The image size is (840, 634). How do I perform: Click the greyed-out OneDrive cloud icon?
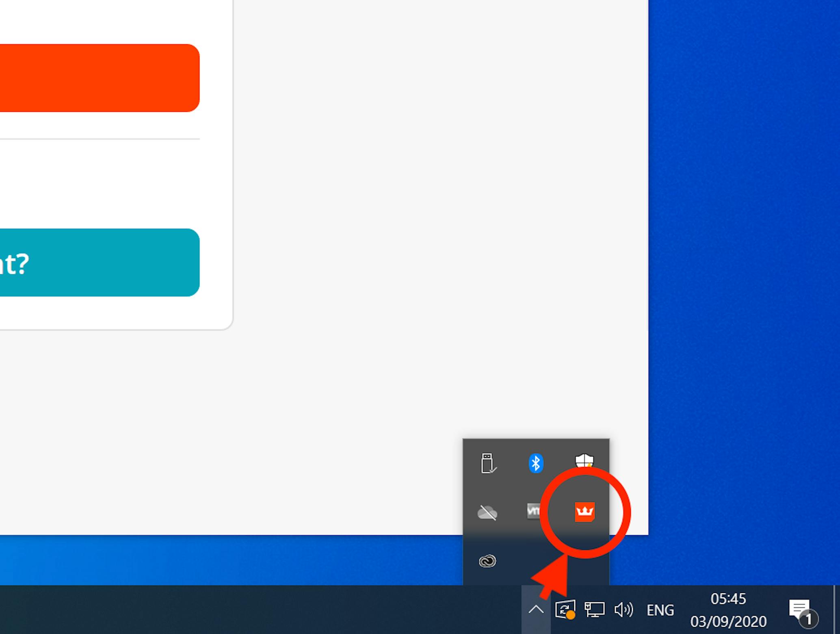click(x=488, y=512)
